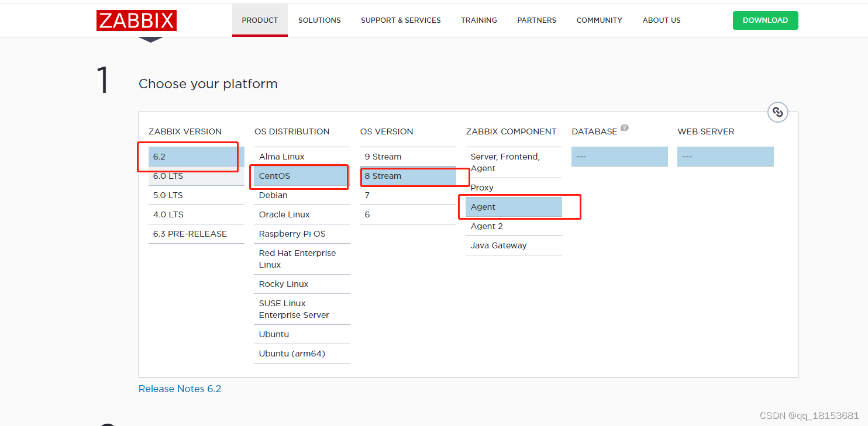Open the Community menu
This screenshot has width=868, height=426.
pos(600,20)
